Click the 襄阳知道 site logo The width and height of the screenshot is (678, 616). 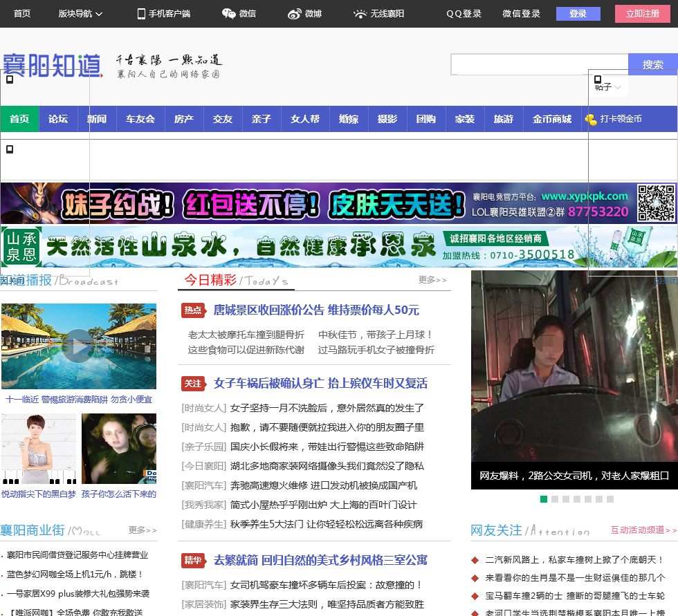(53, 66)
